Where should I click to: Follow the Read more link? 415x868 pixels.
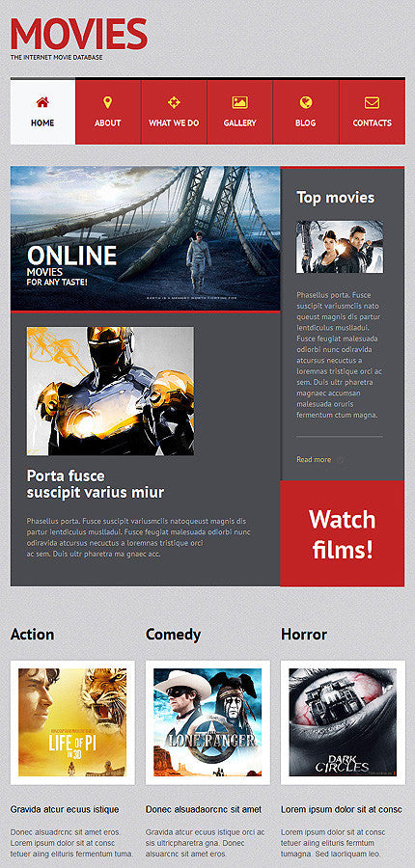tap(314, 459)
